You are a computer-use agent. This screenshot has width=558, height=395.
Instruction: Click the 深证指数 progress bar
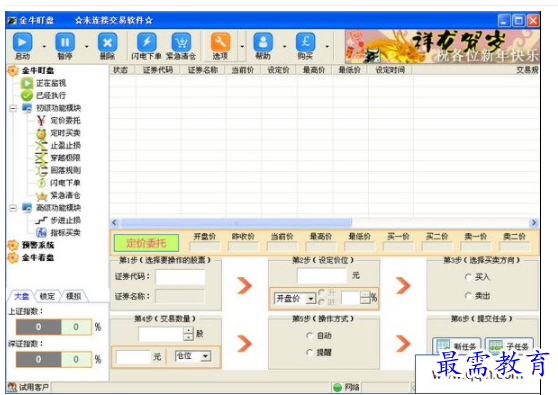[x=53, y=359]
